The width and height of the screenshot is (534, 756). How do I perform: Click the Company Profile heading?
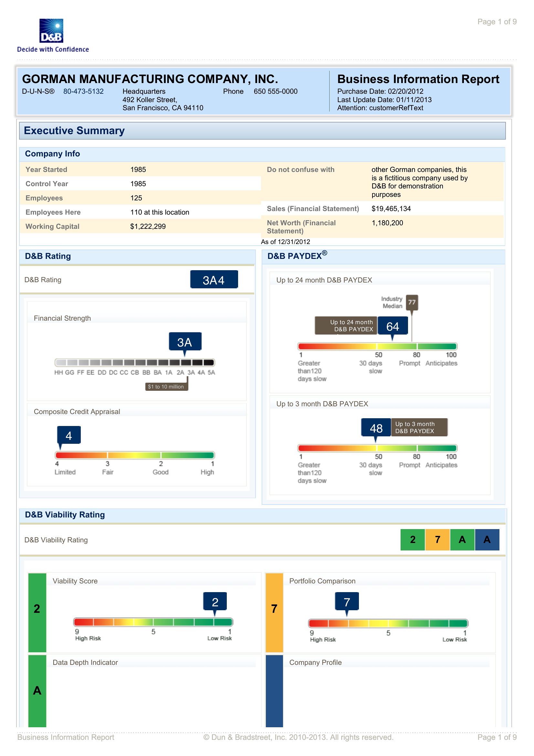pos(316,663)
